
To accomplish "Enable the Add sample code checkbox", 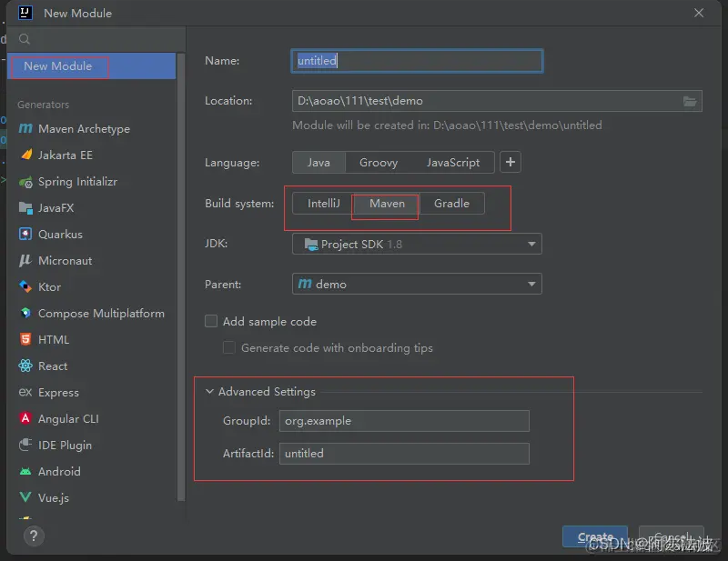I will [211, 321].
